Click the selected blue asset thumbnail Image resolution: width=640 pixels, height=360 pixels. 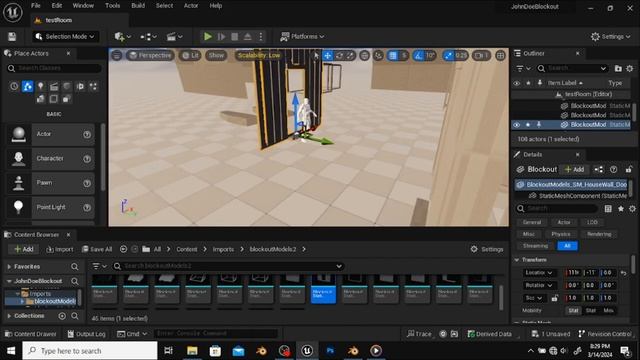323,289
